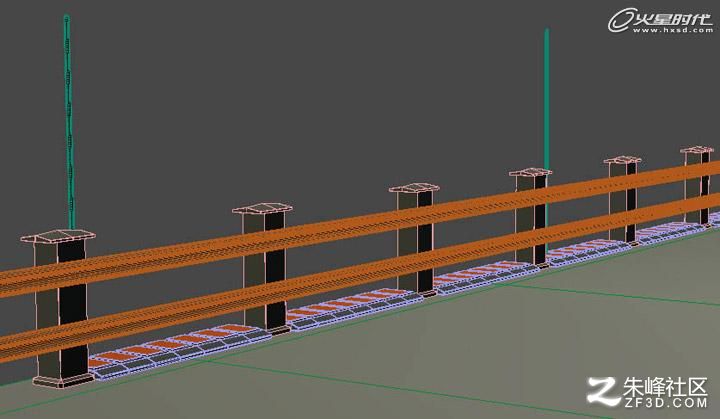The width and height of the screenshot is (720, 419).
Task: Select the purple-wireframe curb tiles near the first post
Action: (x=181, y=350)
